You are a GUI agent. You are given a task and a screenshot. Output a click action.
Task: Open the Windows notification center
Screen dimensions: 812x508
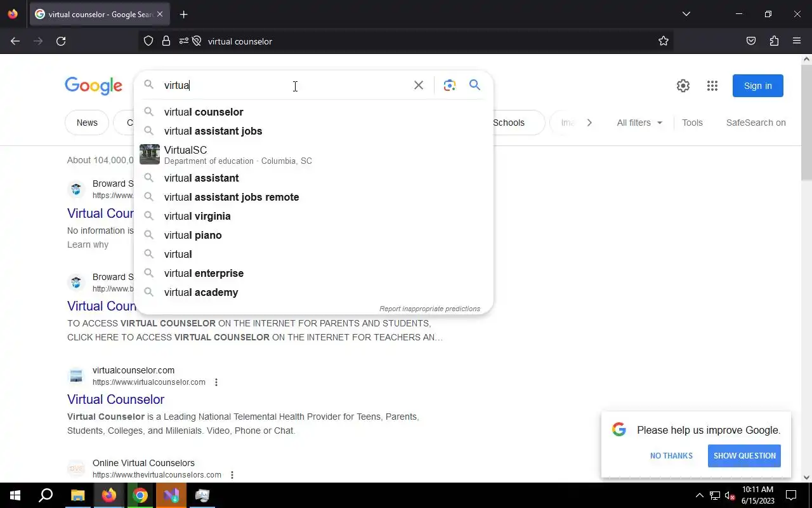click(x=791, y=495)
